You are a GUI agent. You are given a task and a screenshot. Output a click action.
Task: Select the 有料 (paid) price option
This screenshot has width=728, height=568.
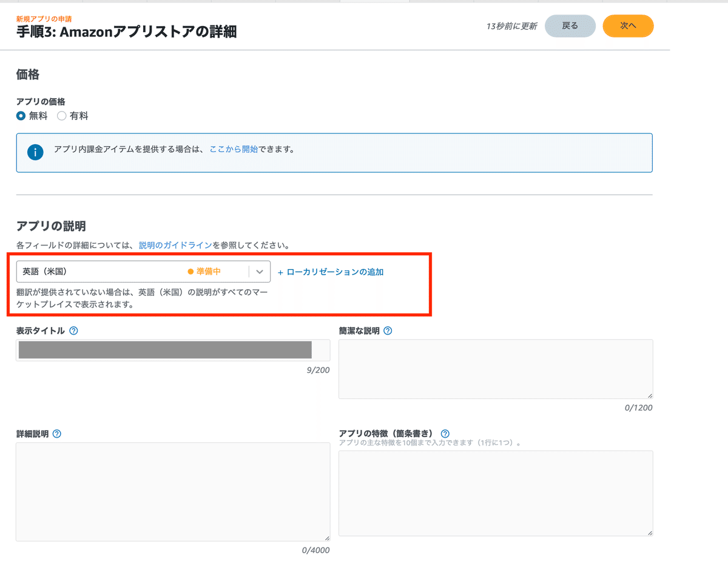coord(61,116)
